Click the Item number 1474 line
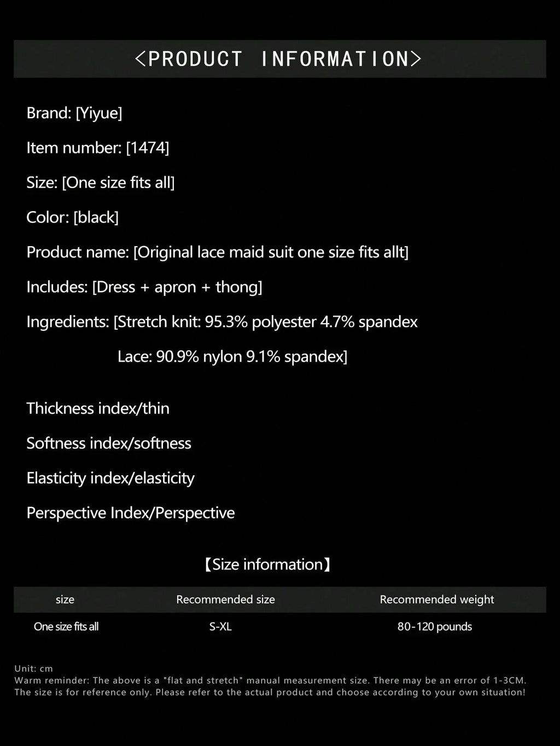The width and height of the screenshot is (560, 746). point(98,148)
